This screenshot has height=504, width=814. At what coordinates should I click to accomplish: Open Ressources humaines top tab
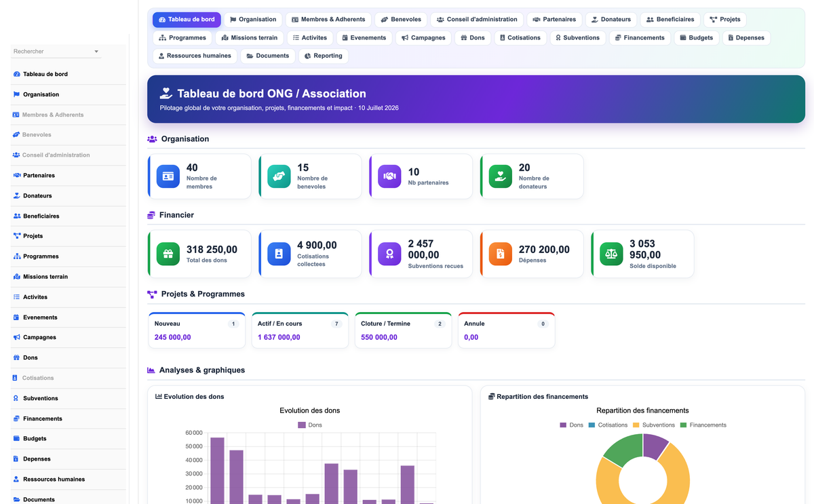coord(195,56)
